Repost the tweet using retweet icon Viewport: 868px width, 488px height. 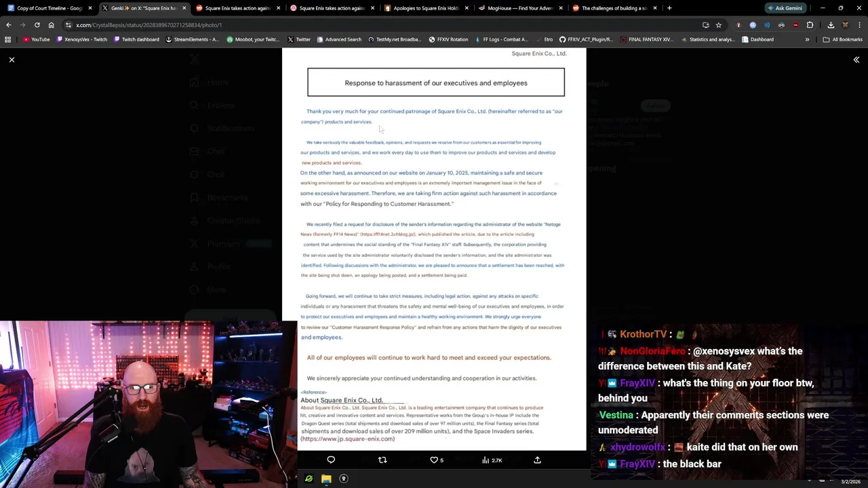(382, 460)
